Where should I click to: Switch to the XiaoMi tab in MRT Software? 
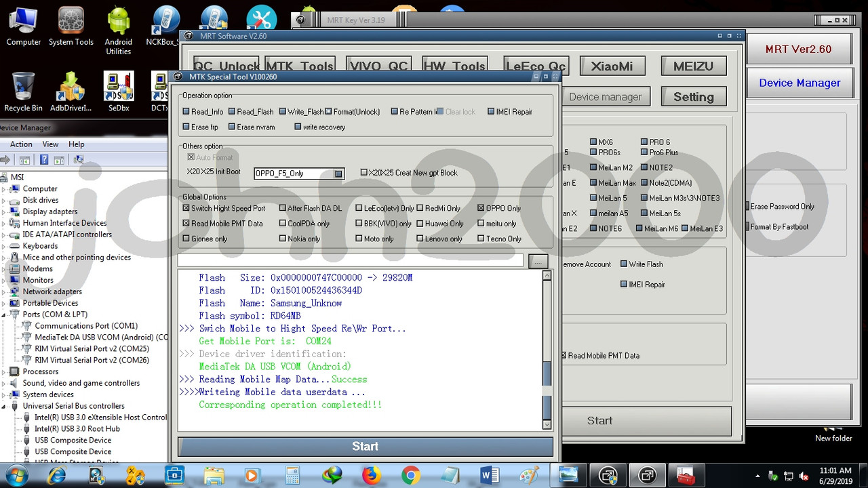[x=612, y=66]
